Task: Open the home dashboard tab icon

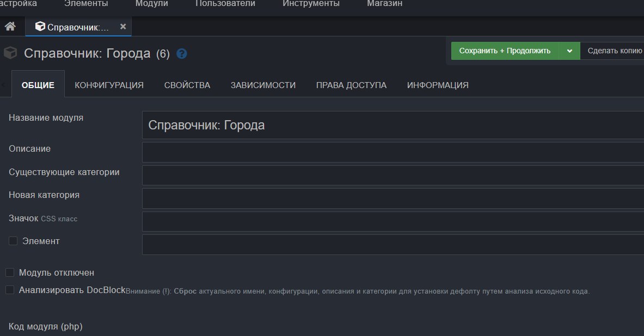Action: (10, 27)
